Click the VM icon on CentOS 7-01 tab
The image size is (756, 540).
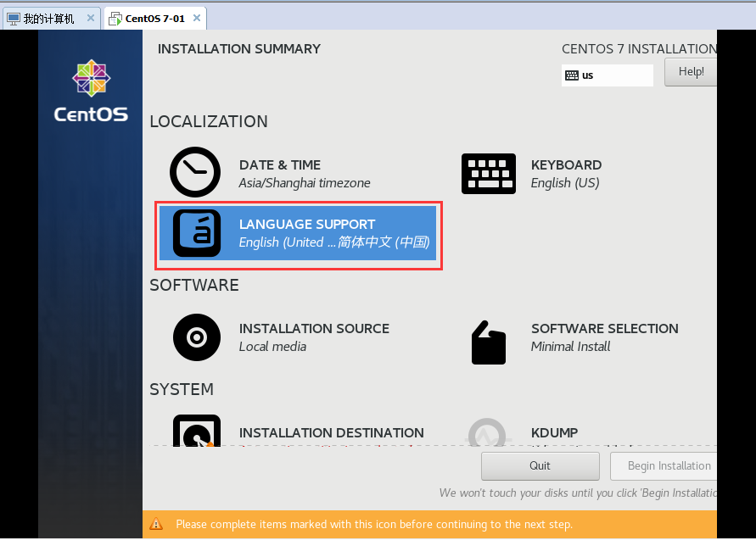coord(115,19)
